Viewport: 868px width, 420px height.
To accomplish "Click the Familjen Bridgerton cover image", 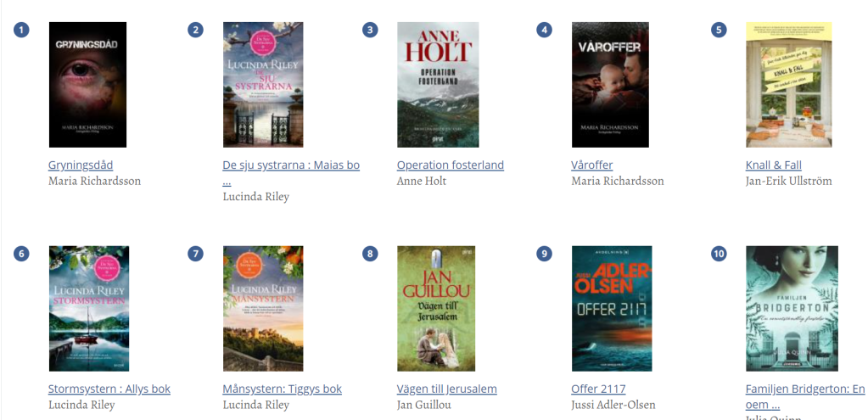I will [792, 309].
